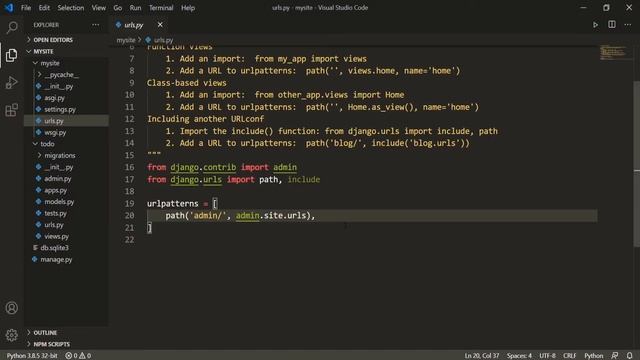
Task: Change Python language mode
Action: click(593, 356)
